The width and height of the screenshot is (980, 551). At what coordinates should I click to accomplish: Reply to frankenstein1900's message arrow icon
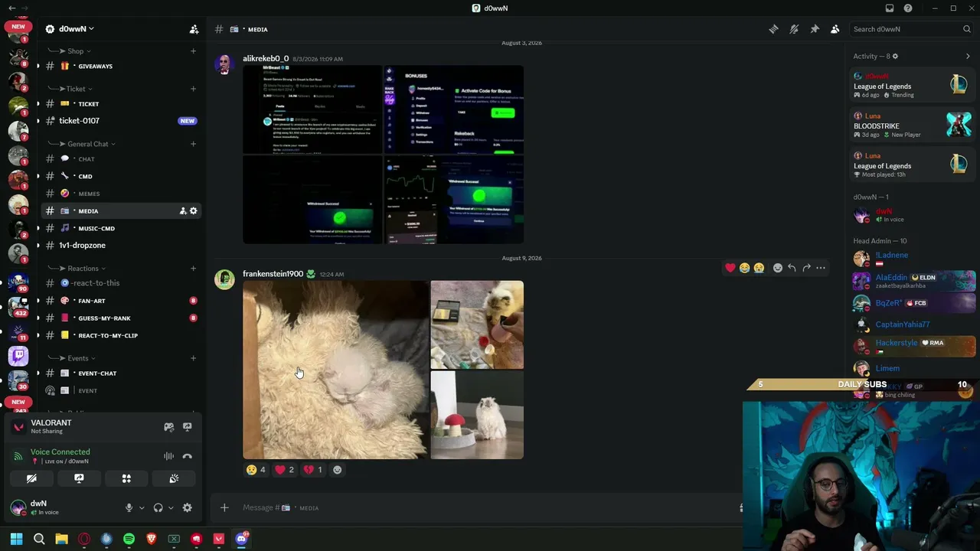tap(792, 268)
